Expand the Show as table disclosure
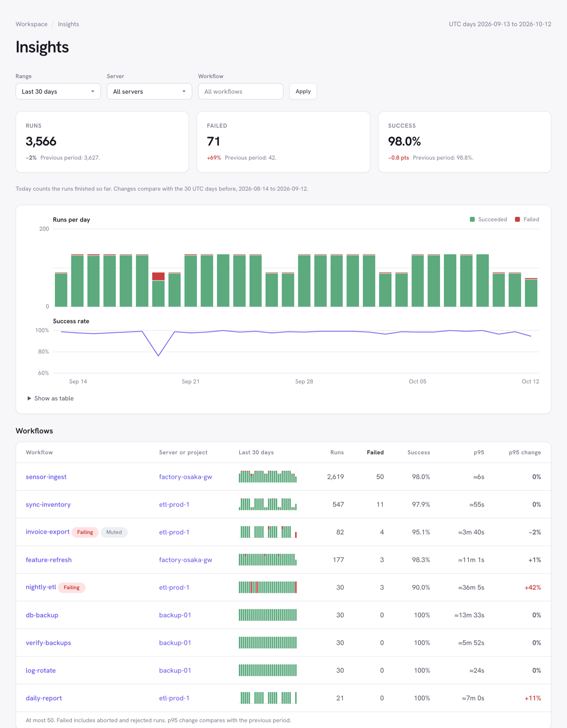 tap(51, 398)
